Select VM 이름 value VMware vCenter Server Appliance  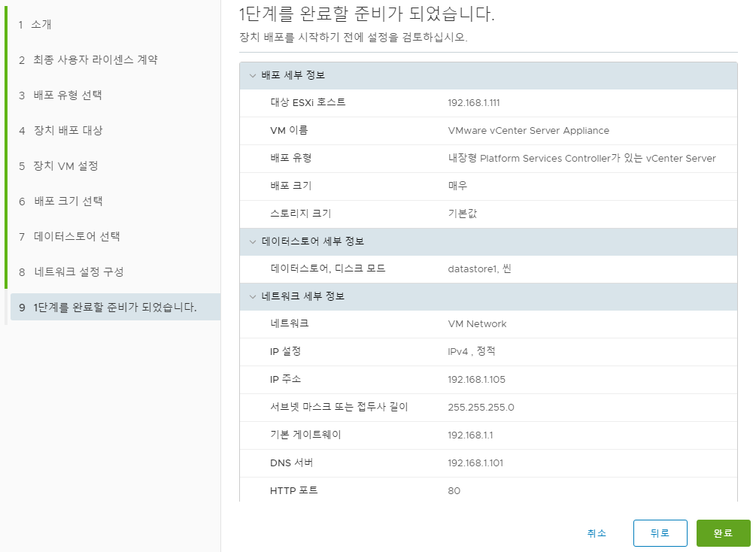pos(528,131)
